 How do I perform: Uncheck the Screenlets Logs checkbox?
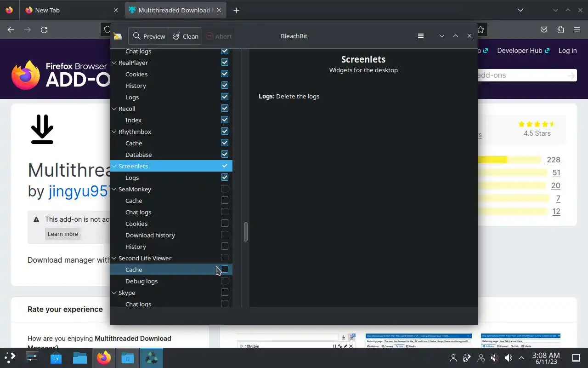click(225, 177)
